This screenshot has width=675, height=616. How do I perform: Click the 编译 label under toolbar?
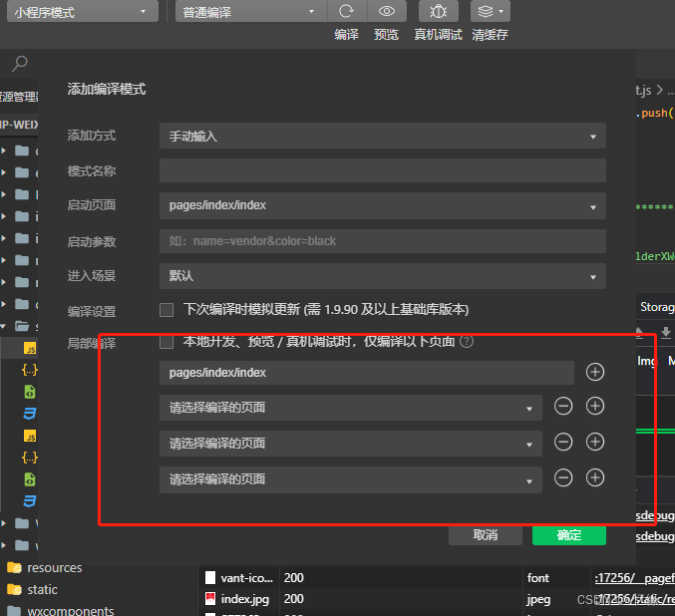pos(347,35)
